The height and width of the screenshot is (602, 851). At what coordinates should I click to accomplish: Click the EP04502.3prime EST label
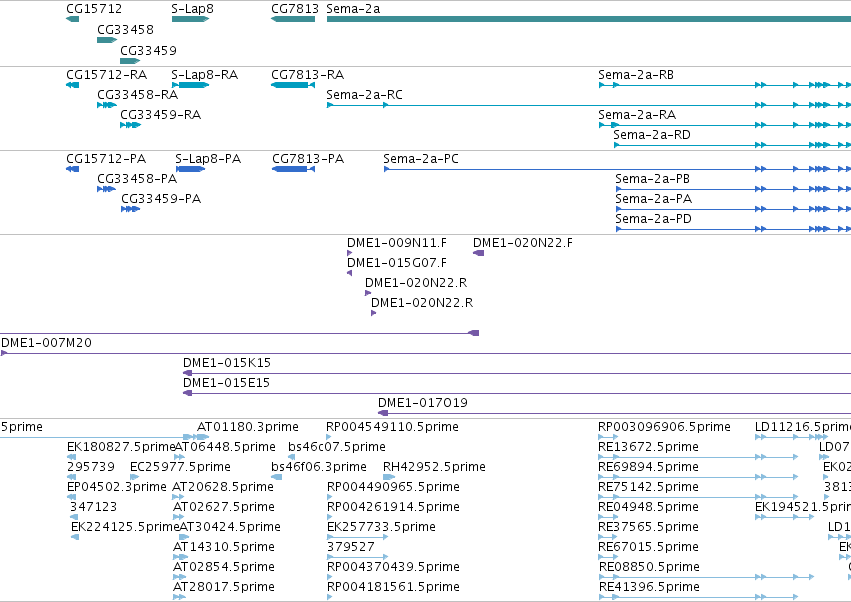coord(117,487)
